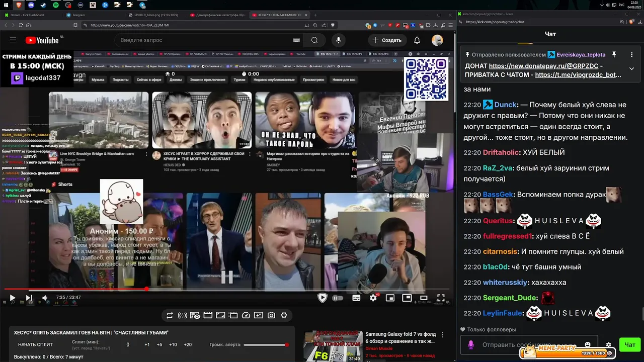Click the expand-frame icon in extension toolbar
The image size is (644, 362).
click(x=220, y=315)
